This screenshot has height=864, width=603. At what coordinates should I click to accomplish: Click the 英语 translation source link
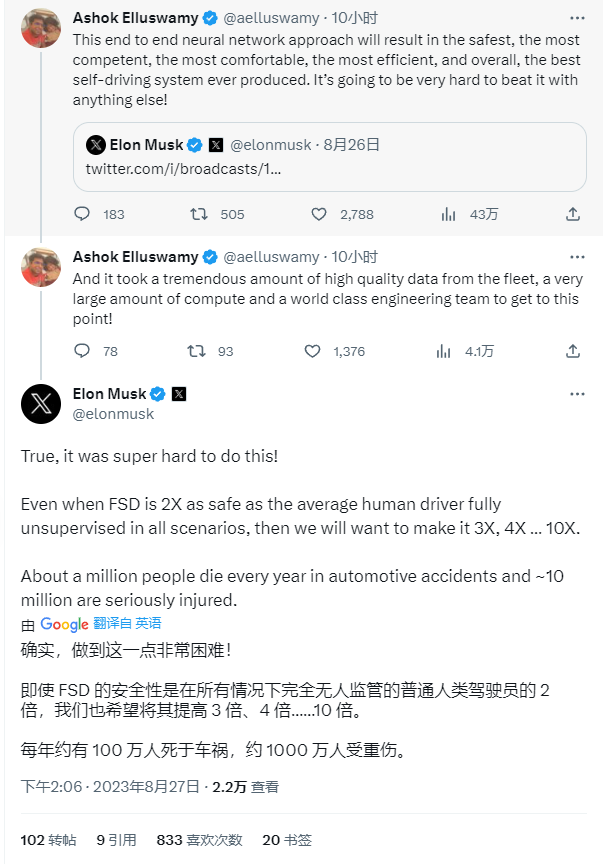click(149, 623)
